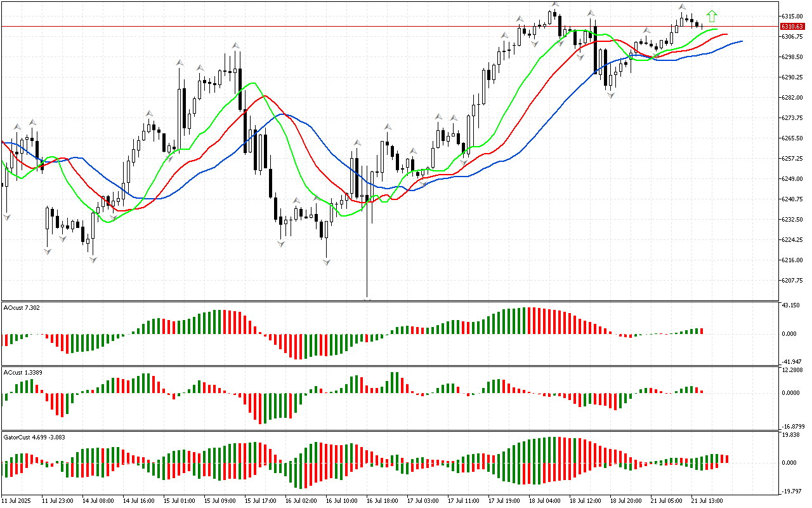
Task: Click the 6207.75 price scale label
Action: [x=792, y=280]
